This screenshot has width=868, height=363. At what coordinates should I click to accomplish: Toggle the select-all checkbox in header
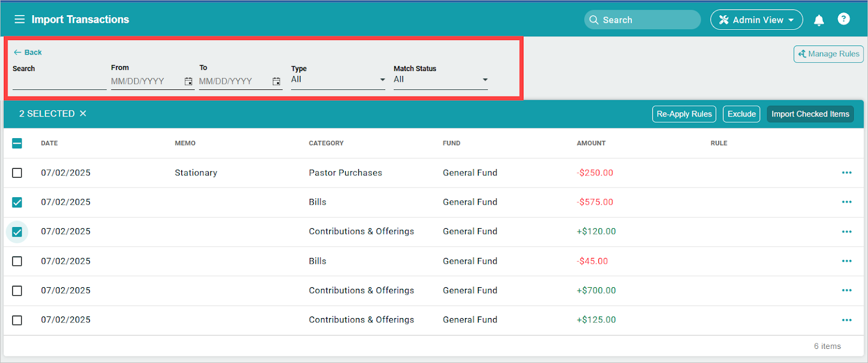click(x=17, y=143)
